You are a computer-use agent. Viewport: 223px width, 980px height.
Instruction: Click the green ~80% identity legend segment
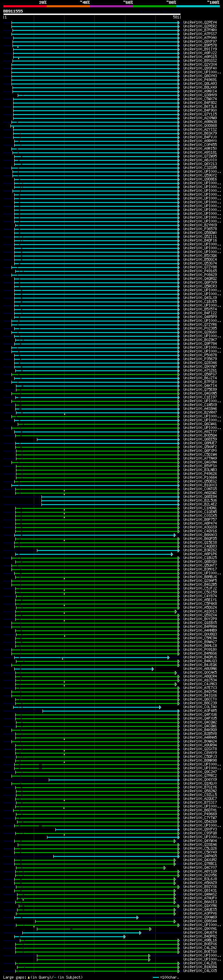tap(155, 6)
